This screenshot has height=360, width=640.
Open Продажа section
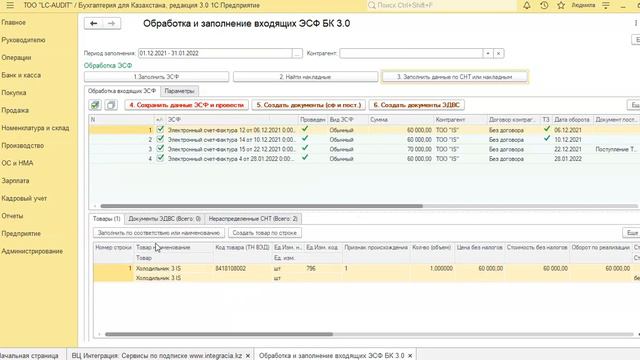click(15, 110)
